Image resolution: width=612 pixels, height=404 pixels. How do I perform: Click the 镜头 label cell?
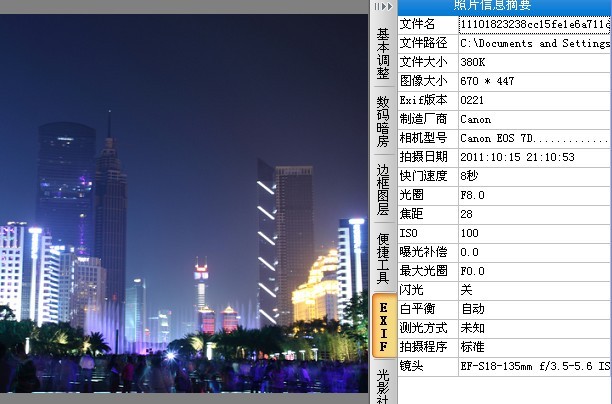click(x=428, y=366)
